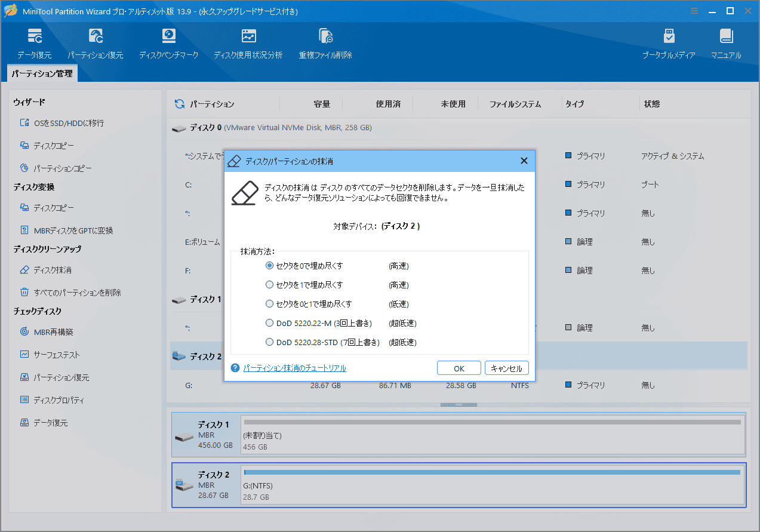Select パーティション復元 in the sidebar
This screenshot has height=532, width=760.
[x=55, y=377]
